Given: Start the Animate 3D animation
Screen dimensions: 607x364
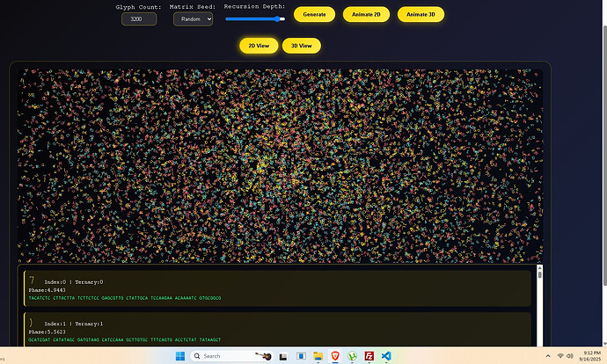Looking at the screenshot, I should (x=421, y=15).
